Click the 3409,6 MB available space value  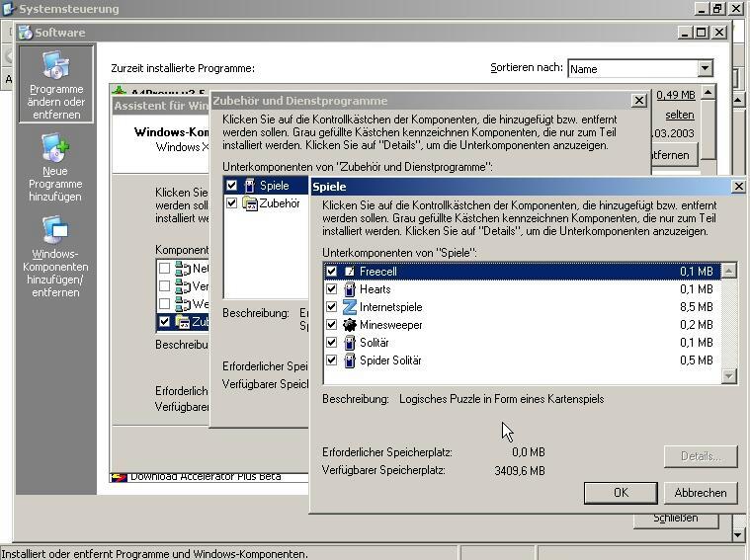tap(520, 470)
